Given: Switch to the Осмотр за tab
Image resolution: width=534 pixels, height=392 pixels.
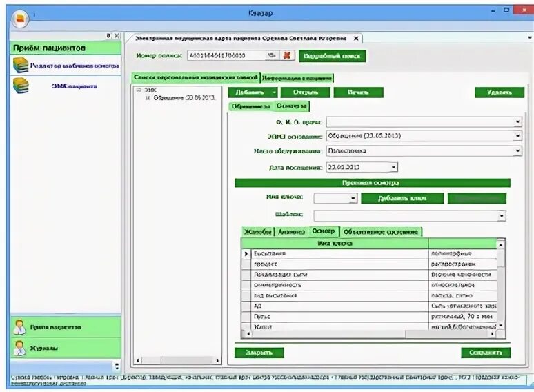Looking at the screenshot, I should [x=292, y=106].
